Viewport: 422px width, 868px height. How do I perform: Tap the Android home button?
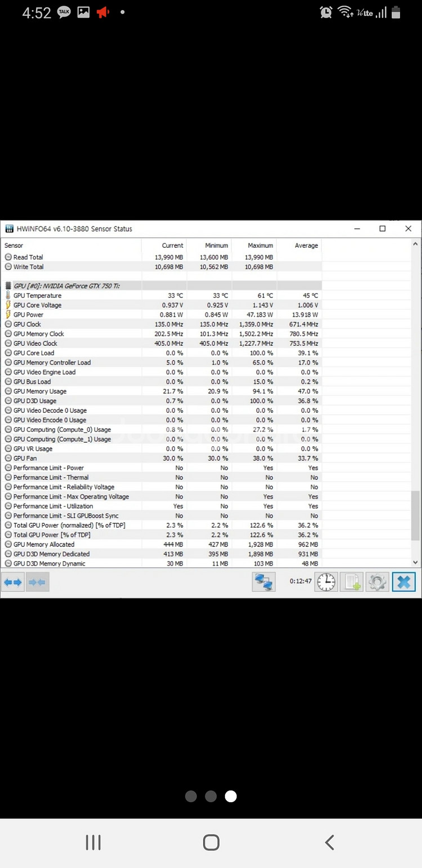point(211,843)
